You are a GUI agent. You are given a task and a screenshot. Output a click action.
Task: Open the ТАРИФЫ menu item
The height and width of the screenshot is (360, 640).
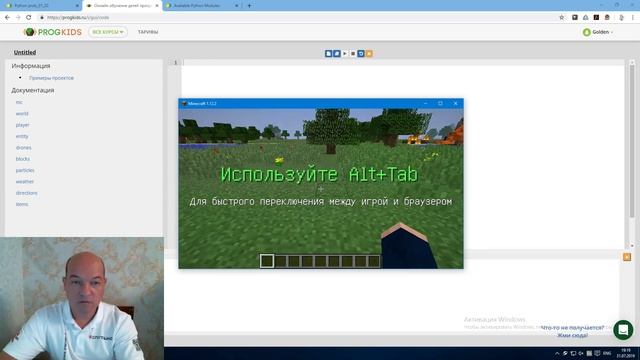tap(148, 32)
